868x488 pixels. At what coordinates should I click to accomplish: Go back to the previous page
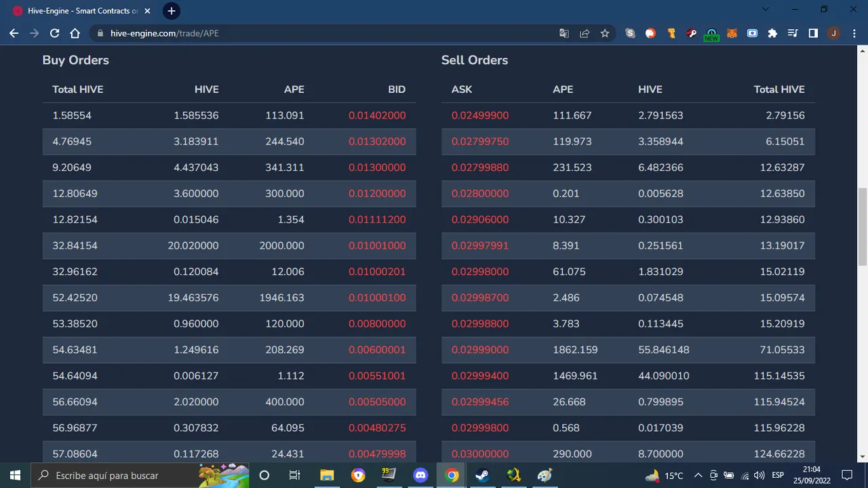click(14, 33)
